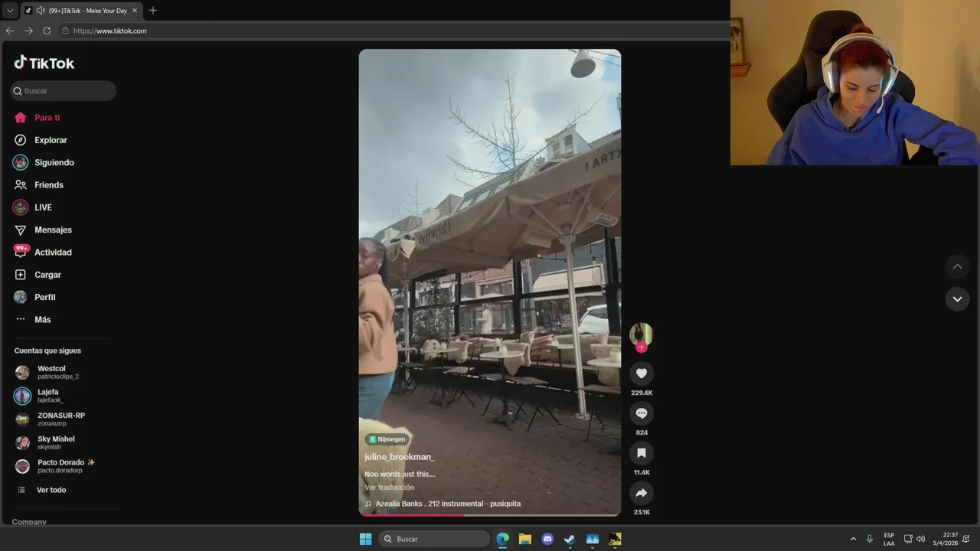Screen dimensions: 980x551
Task: Click the browser address bar
Action: pos(394,31)
